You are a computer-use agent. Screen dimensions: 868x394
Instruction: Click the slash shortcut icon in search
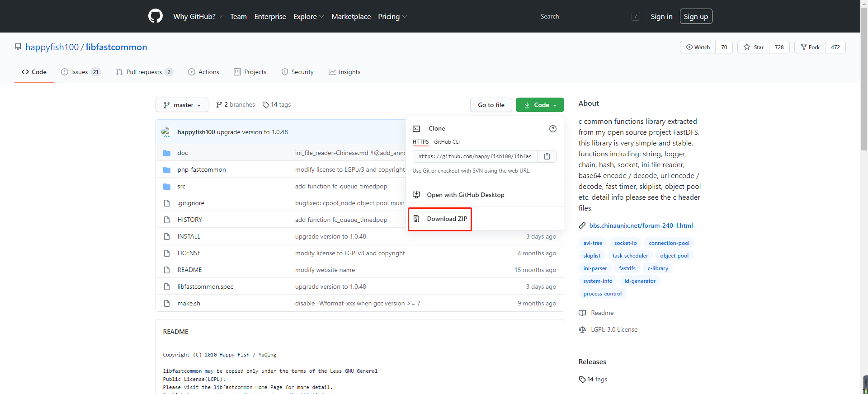click(x=636, y=16)
